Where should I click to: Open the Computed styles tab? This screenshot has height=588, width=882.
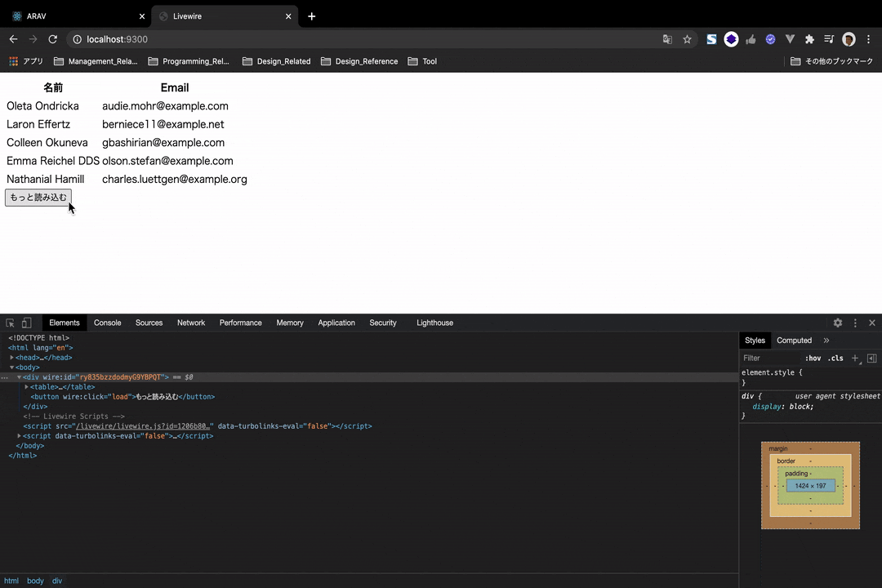pos(794,340)
